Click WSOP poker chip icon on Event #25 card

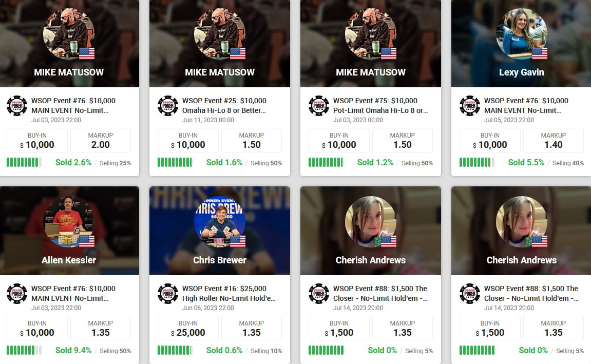tap(168, 106)
